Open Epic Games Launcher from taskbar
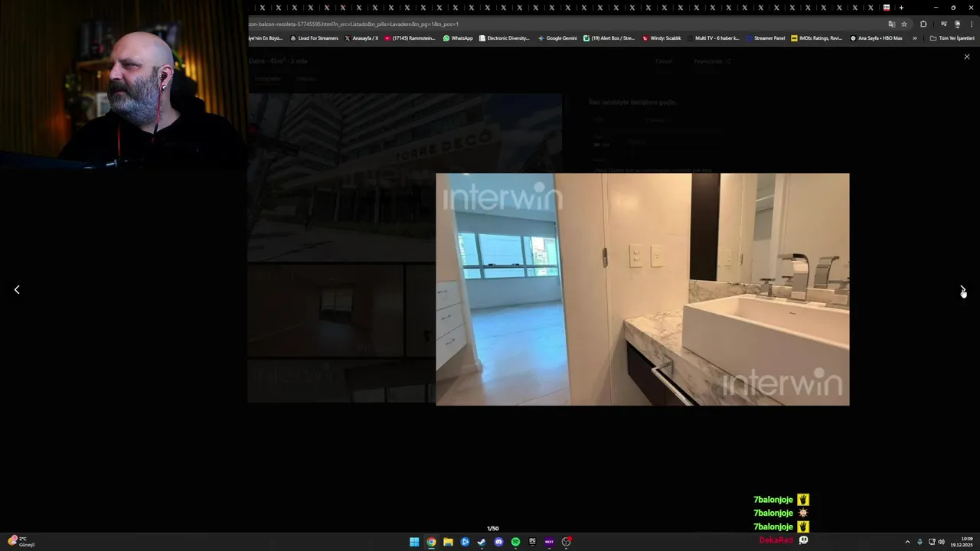Viewport: 980px width, 551px height. (x=532, y=542)
